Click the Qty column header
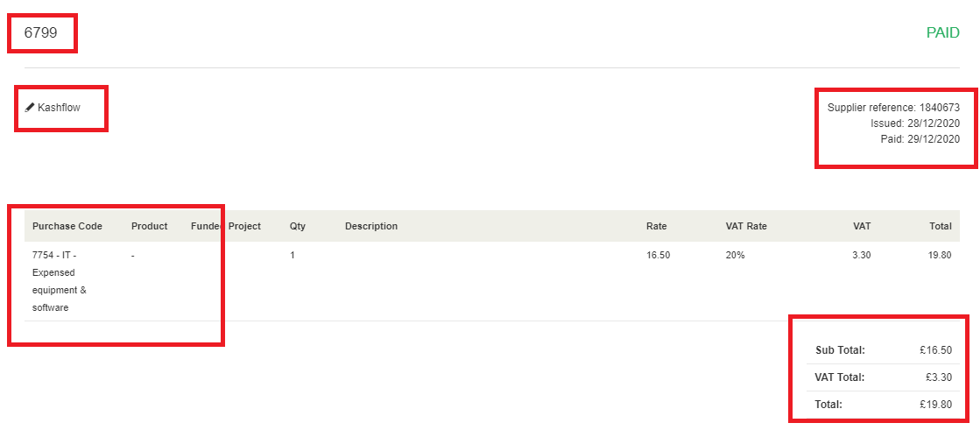 [x=298, y=226]
